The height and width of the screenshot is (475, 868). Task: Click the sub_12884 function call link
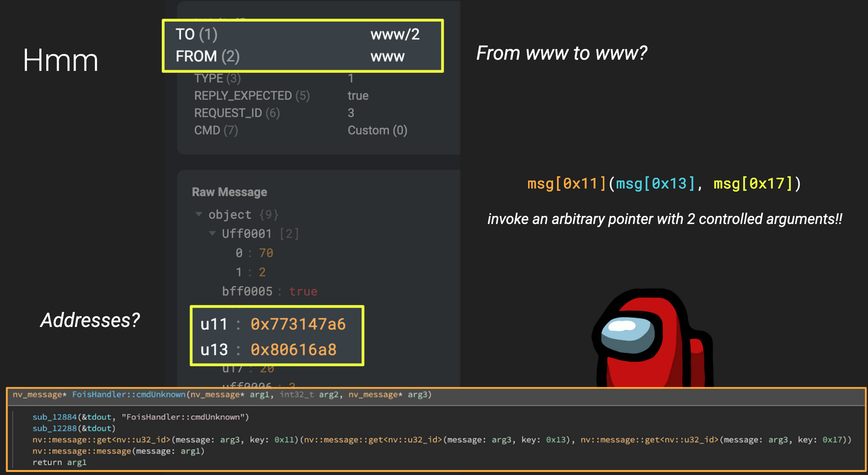click(x=54, y=417)
